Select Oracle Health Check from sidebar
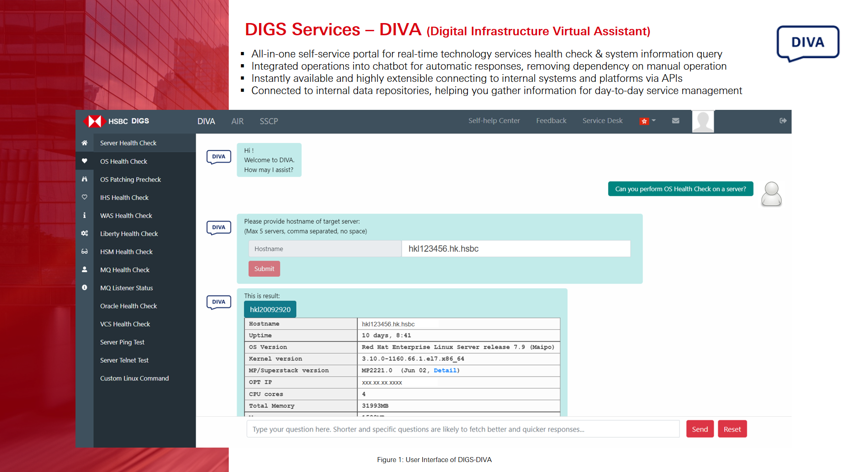Image resolution: width=868 pixels, height=472 pixels. click(128, 306)
